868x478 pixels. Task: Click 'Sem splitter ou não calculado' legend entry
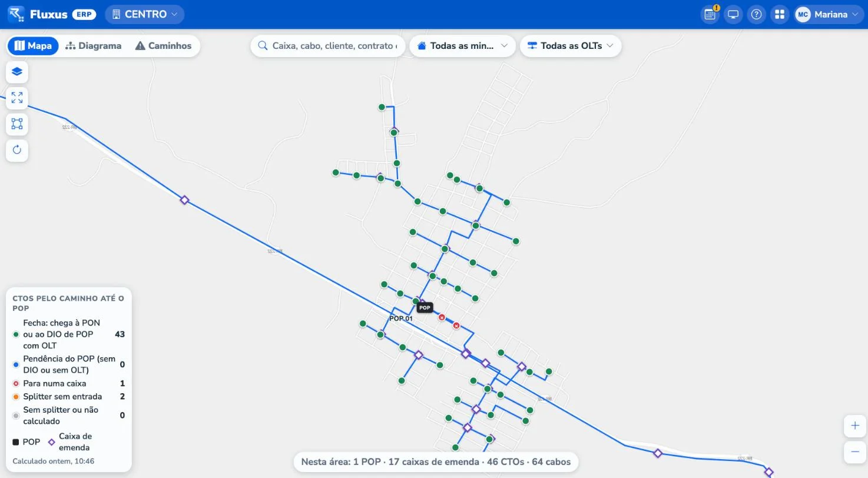coord(68,416)
